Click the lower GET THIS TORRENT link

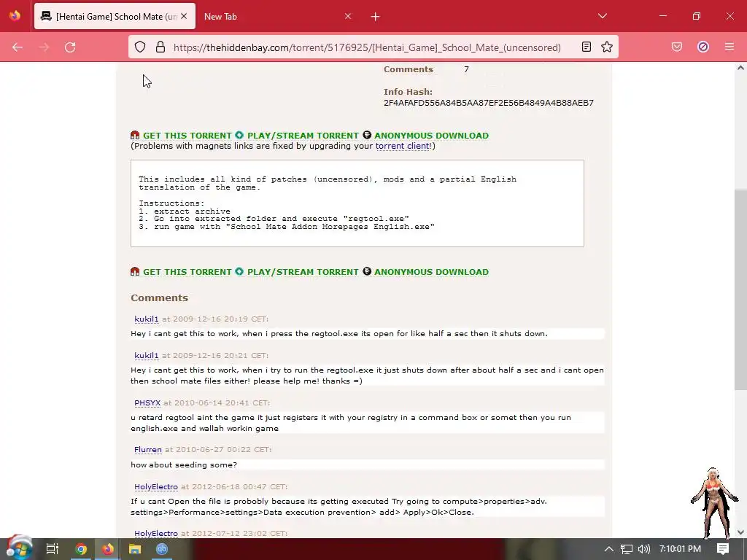pyautogui.click(x=187, y=272)
